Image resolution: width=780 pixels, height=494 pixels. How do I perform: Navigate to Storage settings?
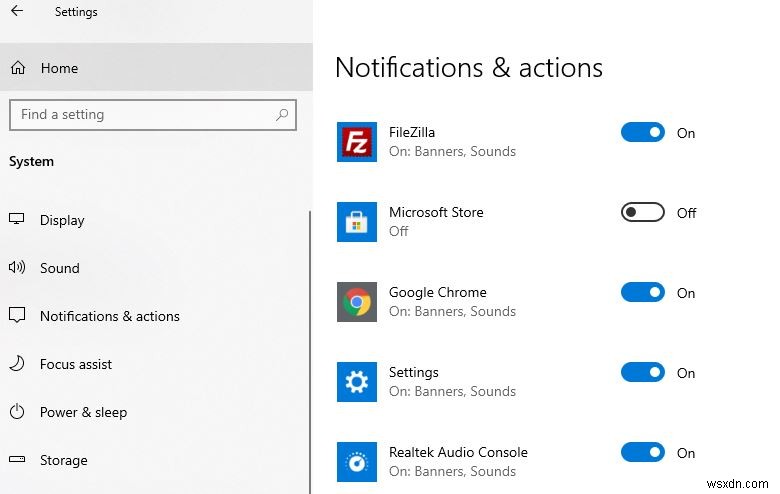point(64,460)
